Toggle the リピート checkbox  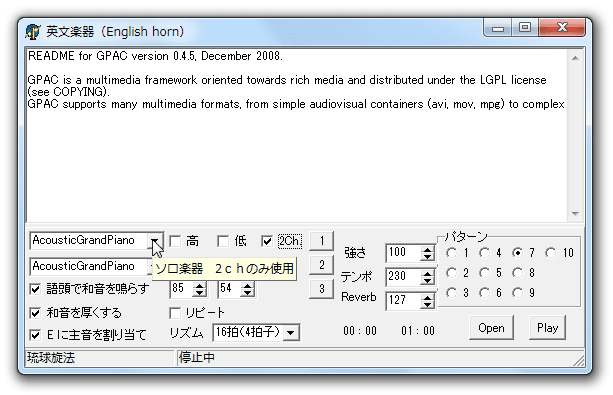(x=175, y=313)
